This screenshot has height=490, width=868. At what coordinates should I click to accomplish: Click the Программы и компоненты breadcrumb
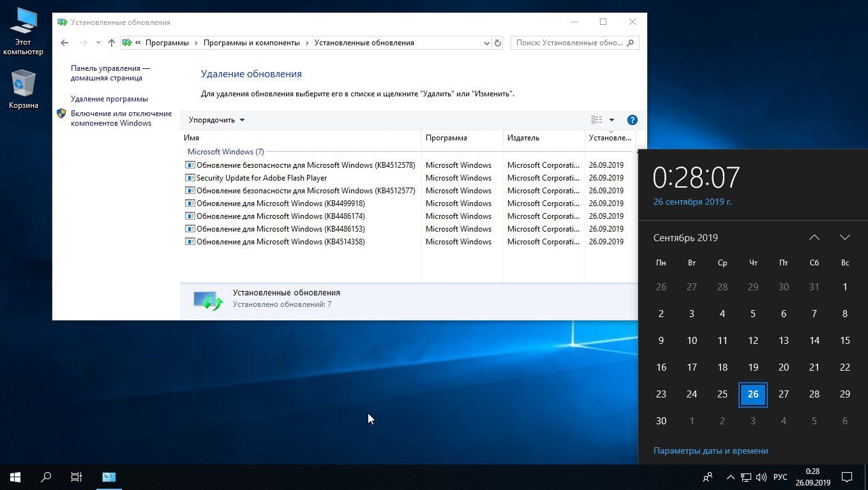tap(251, 43)
